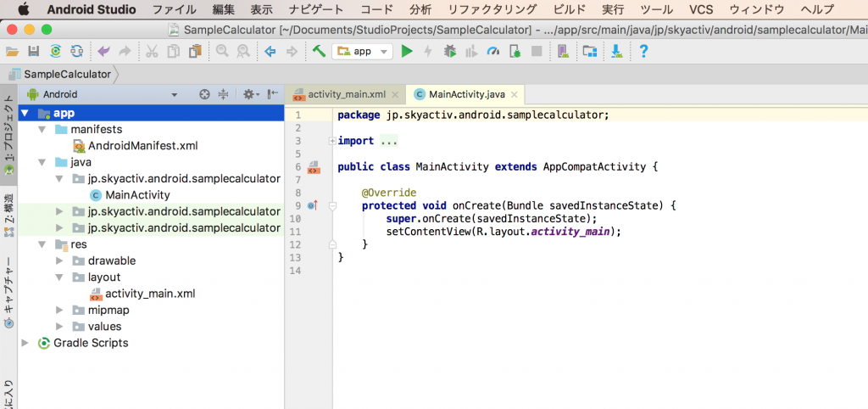Viewport: 868px width, 409px height.
Task: Click the related XML file gutter icon on line 6
Action: [314, 167]
